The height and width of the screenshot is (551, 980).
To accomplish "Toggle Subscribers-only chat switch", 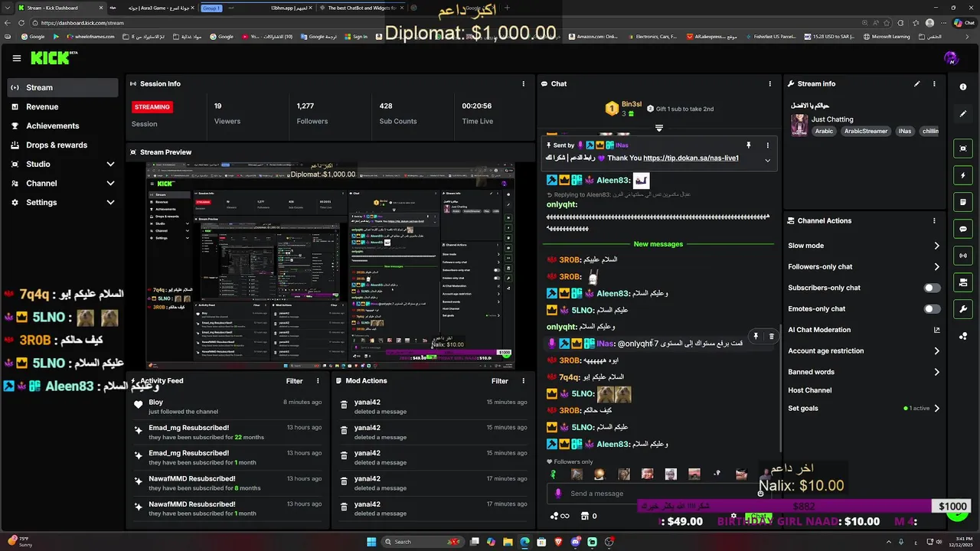I will click(x=932, y=288).
